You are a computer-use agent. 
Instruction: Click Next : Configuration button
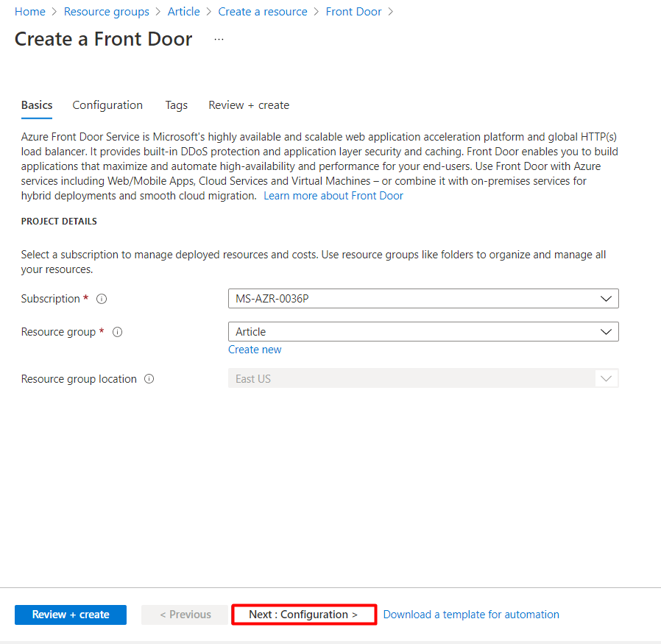coord(303,615)
